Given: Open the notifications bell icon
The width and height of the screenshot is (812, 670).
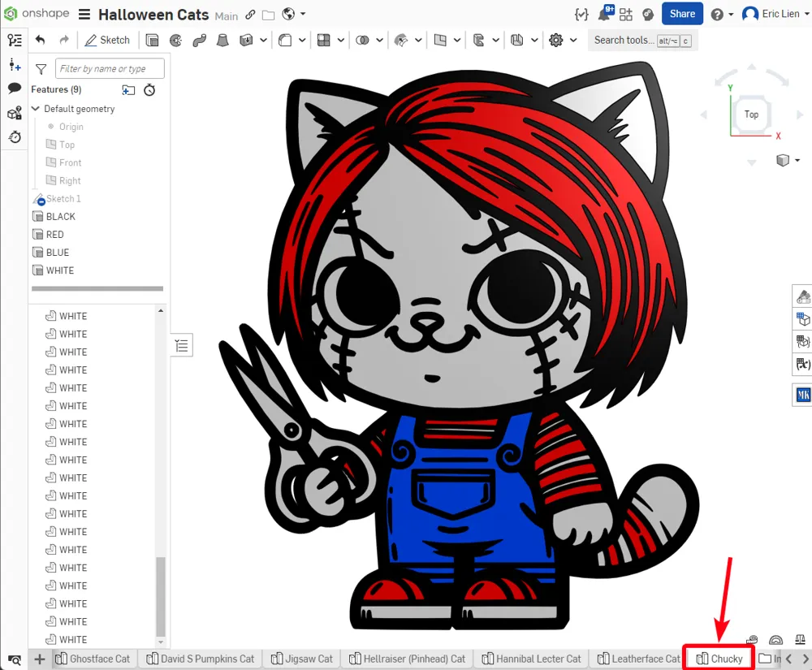Looking at the screenshot, I should 604,14.
